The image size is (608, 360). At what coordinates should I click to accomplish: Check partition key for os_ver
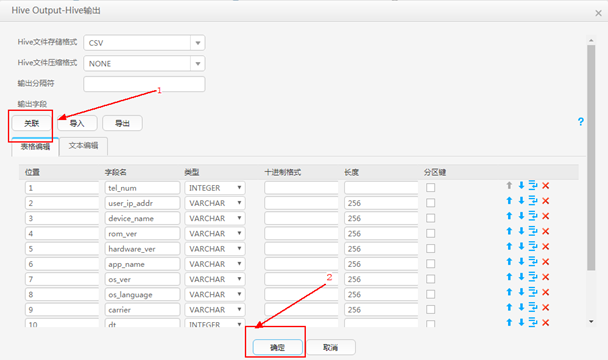pyautogui.click(x=430, y=279)
